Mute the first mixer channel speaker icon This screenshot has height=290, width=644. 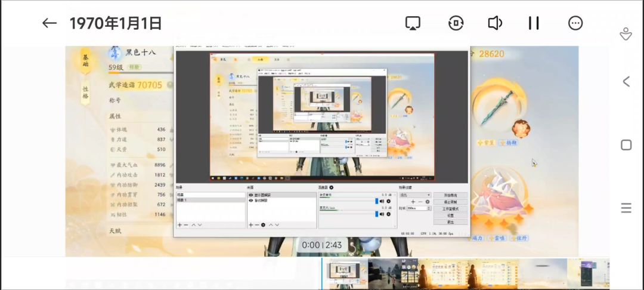[x=382, y=201]
